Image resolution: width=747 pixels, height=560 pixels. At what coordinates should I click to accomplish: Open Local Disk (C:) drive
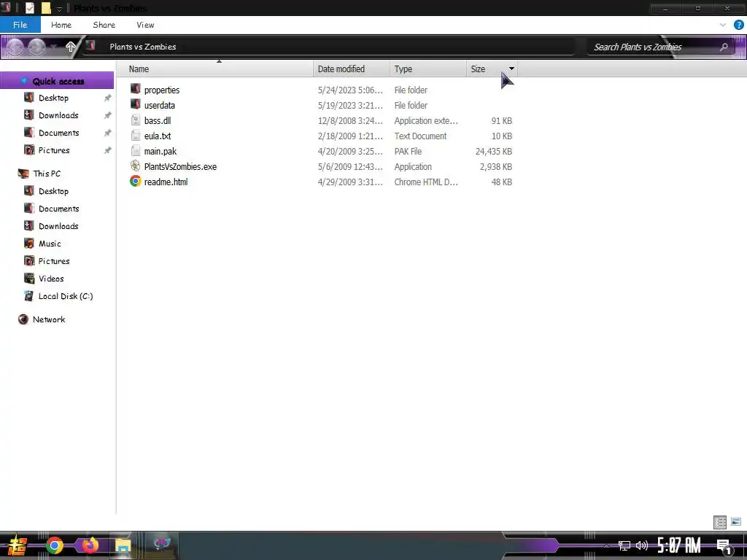tap(65, 296)
